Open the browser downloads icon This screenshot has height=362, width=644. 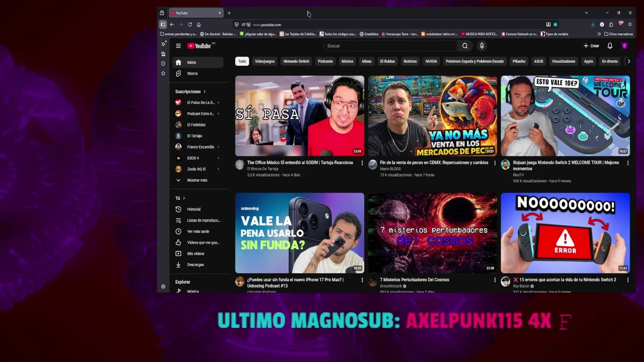tap(593, 24)
